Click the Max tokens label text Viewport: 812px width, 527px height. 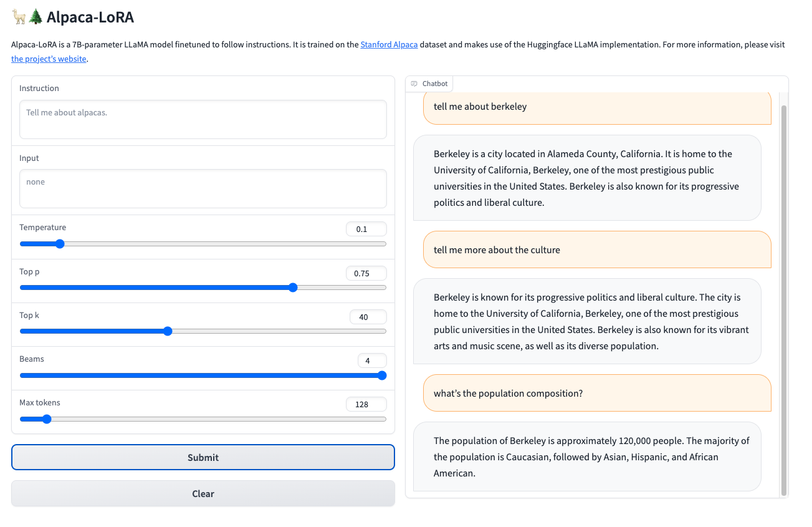pyautogui.click(x=40, y=403)
